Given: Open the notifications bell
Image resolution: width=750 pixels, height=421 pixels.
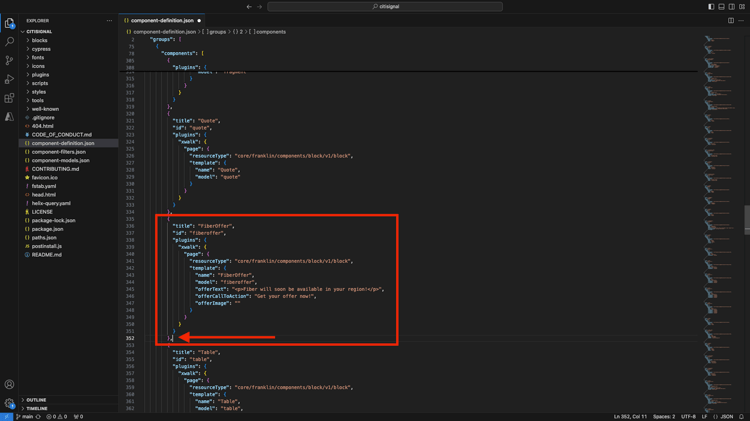Looking at the screenshot, I should (741, 417).
